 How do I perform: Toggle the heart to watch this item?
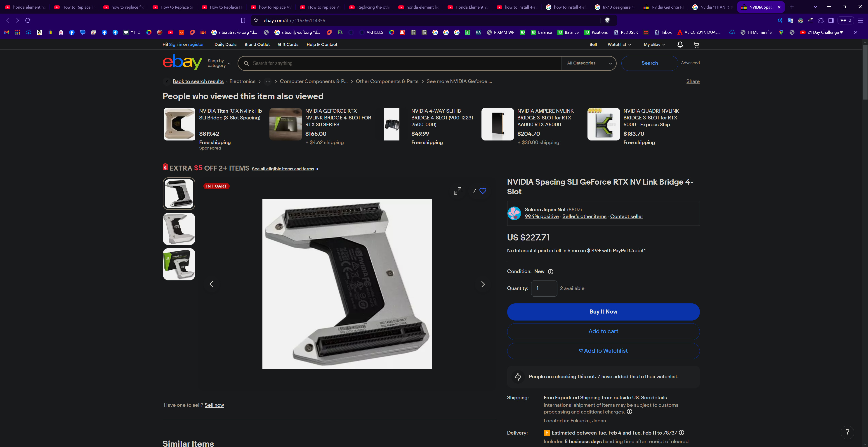point(483,191)
